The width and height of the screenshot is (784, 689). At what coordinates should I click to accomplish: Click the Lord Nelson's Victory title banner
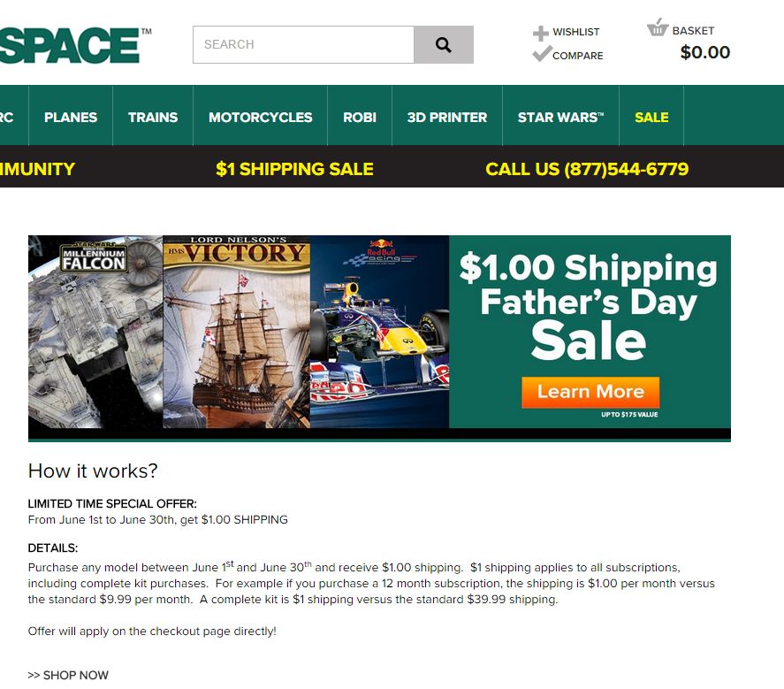point(237,250)
